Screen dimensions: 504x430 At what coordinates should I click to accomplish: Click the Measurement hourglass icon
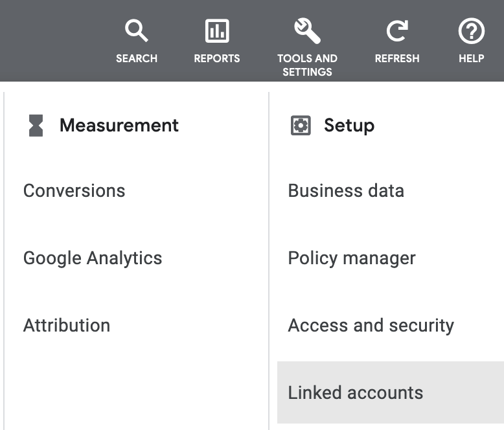coord(36,126)
